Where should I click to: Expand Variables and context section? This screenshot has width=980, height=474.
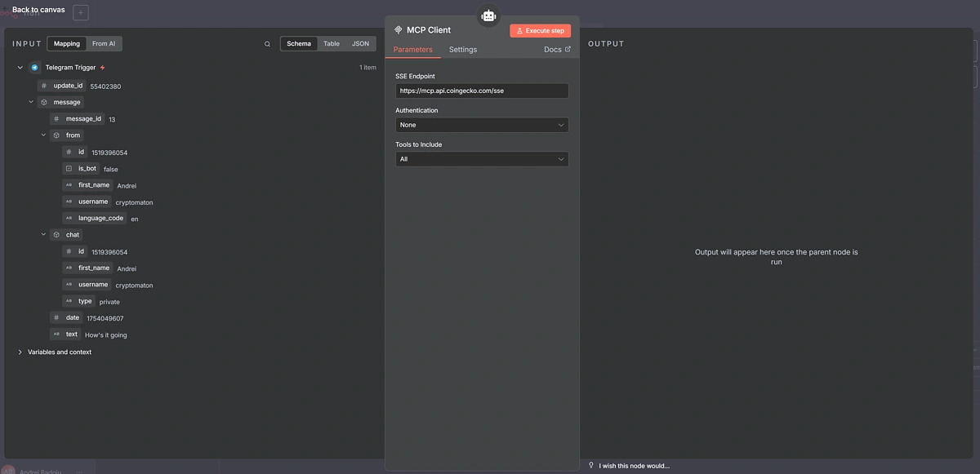pyautogui.click(x=20, y=352)
